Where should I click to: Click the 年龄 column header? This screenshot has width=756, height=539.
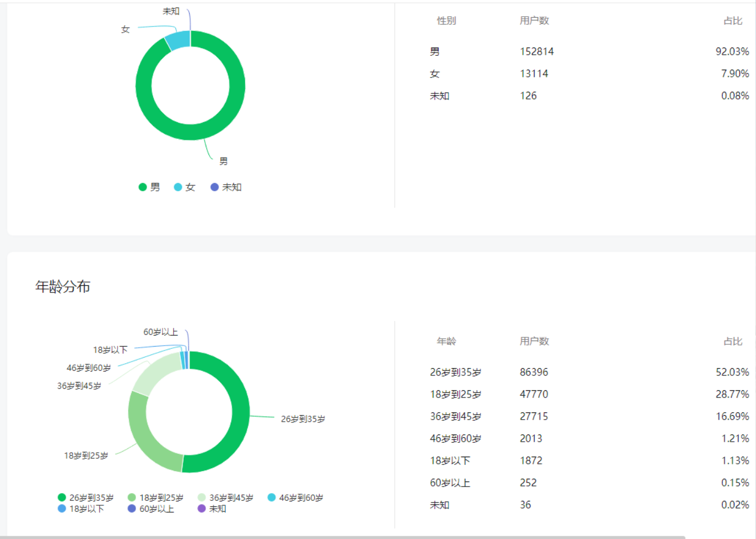point(446,341)
